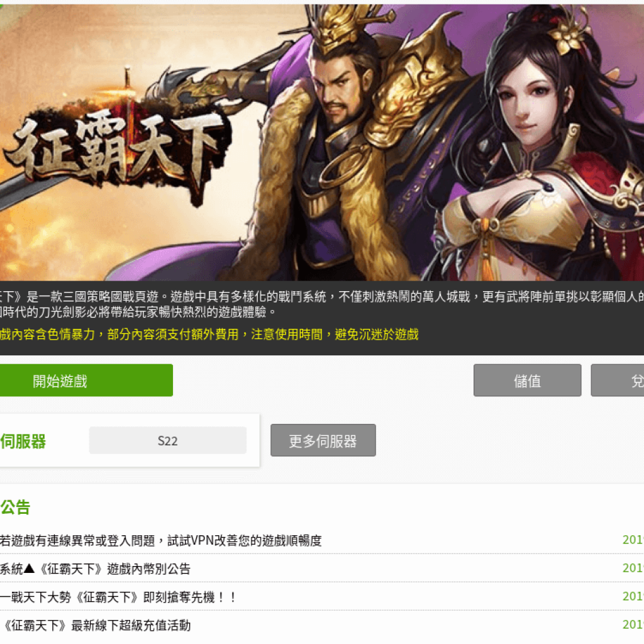Open the 最新線下超級充值活動 announcement
The width and height of the screenshot is (644, 644).
[x=96, y=626]
